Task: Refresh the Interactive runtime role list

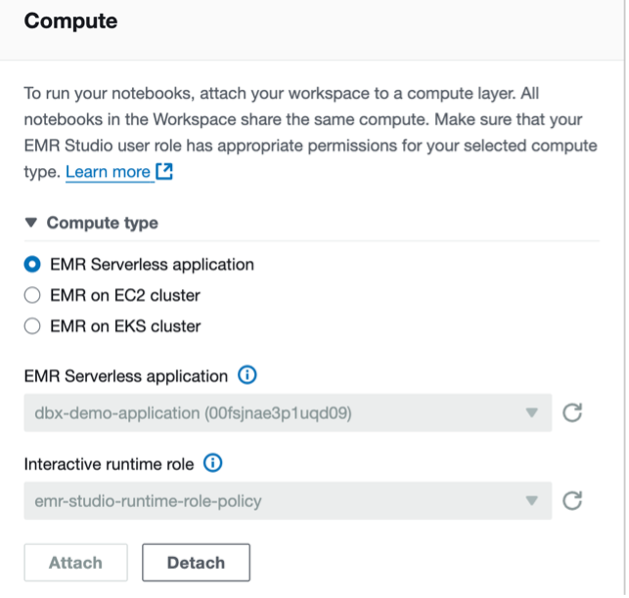Action: (x=572, y=501)
